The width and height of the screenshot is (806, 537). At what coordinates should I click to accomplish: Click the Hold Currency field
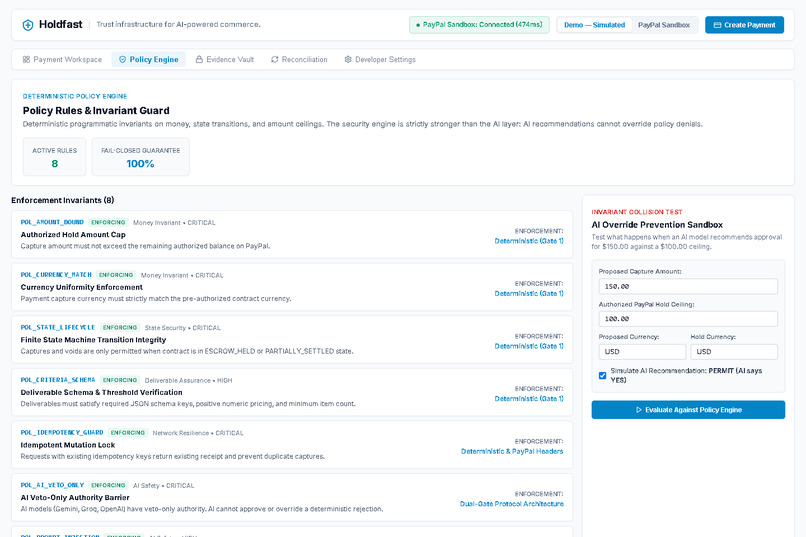734,351
